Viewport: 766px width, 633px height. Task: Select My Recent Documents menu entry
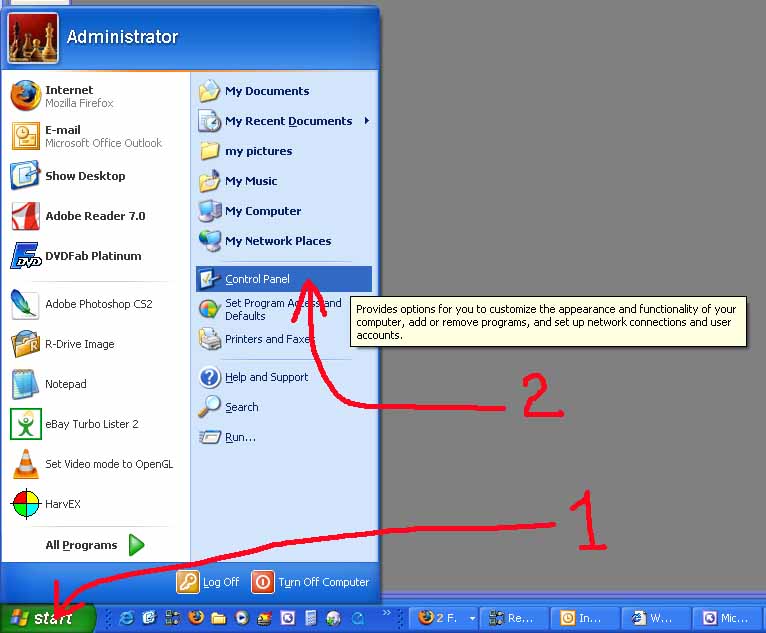pos(283,121)
